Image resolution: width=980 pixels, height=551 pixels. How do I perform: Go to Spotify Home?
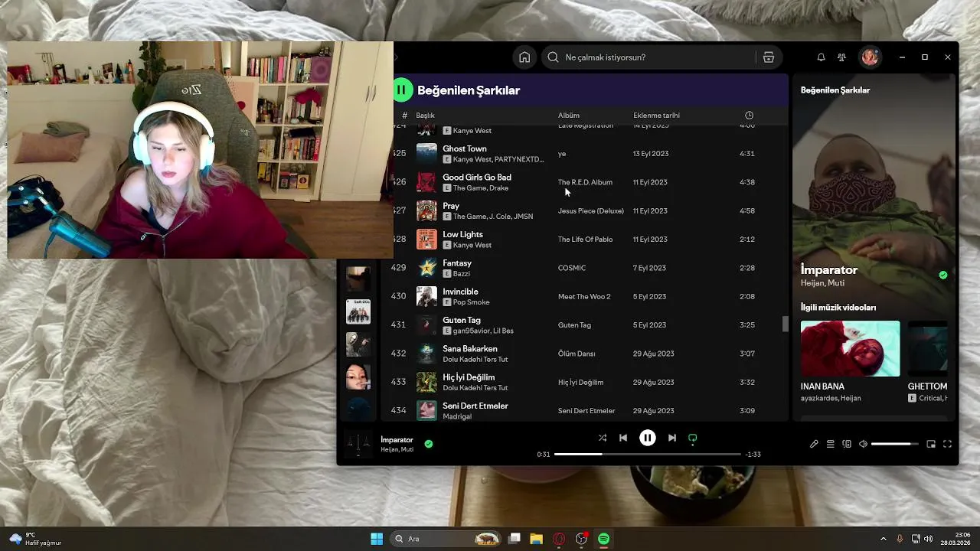tap(524, 57)
